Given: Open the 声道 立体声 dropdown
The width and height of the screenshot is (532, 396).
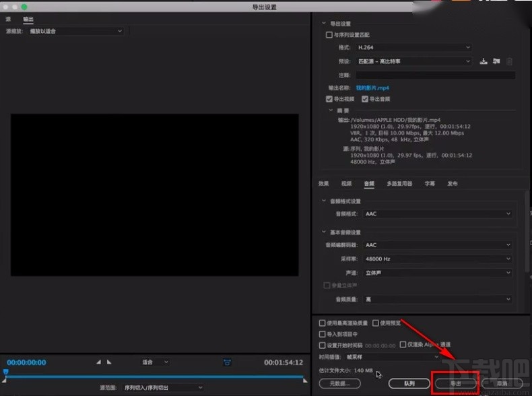Looking at the screenshot, I should coord(438,273).
